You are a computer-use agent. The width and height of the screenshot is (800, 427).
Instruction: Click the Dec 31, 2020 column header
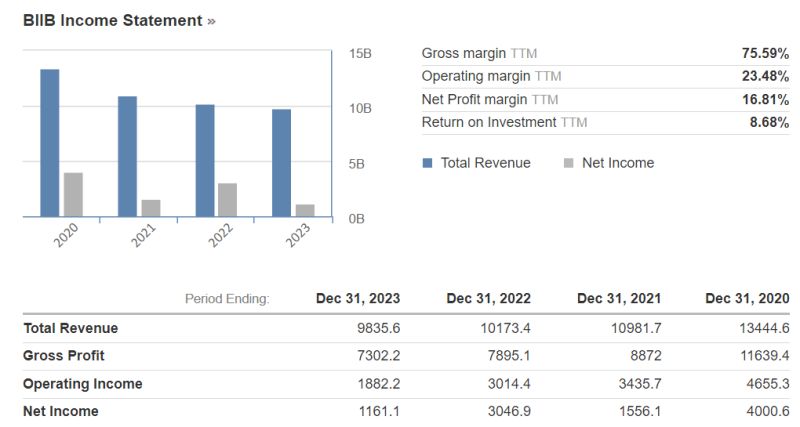pyautogui.click(x=747, y=298)
